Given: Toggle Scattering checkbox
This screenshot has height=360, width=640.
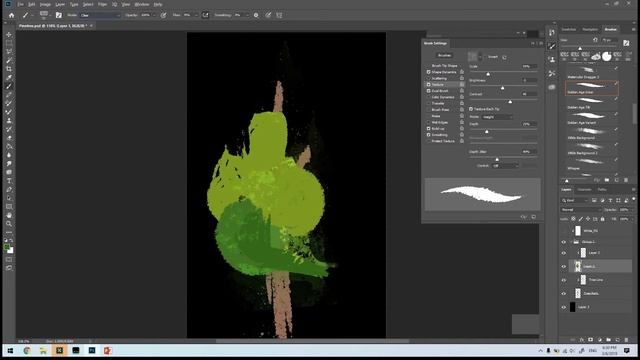Looking at the screenshot, I should [429, 78].
